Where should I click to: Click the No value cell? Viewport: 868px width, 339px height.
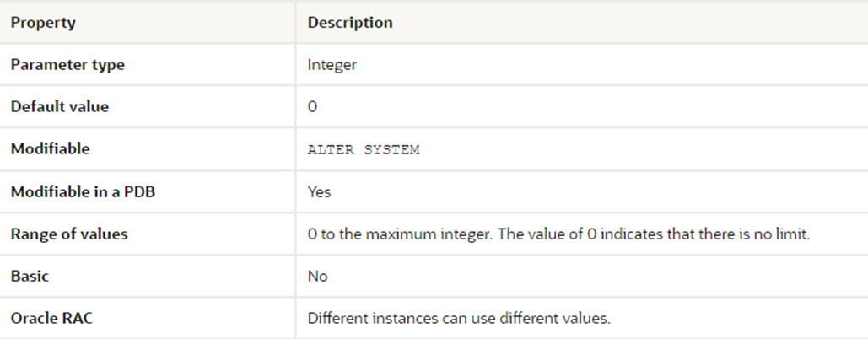tap(318, 276)
